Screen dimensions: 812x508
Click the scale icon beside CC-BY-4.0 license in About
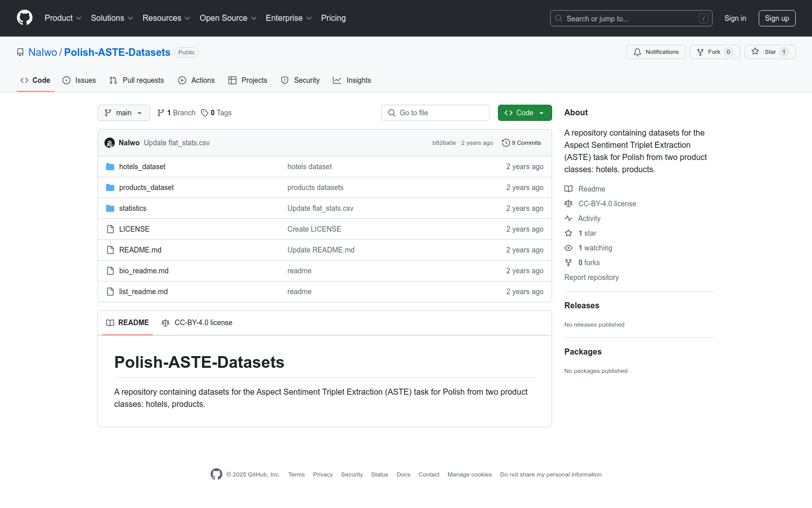(568, 204)
